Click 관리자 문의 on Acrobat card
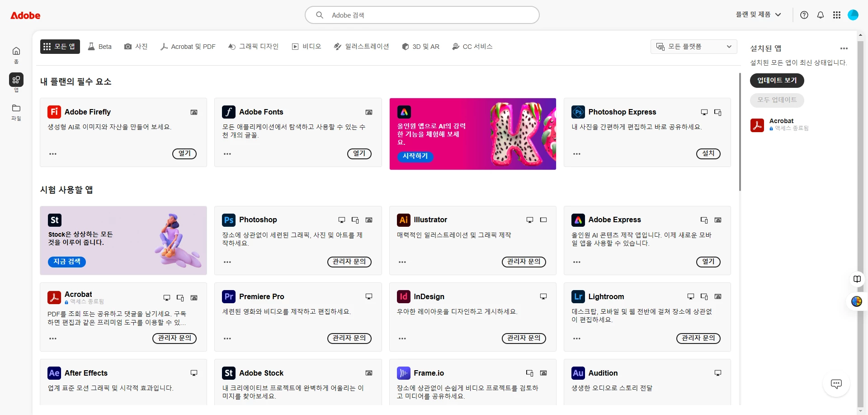Screen dimensions: 868x415 (175, 339)
